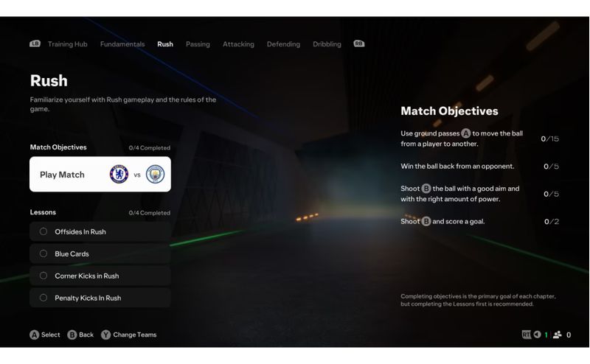The image size is (590, 364).
Task: Click the LB bumper icon
Action: click(35, 44)
